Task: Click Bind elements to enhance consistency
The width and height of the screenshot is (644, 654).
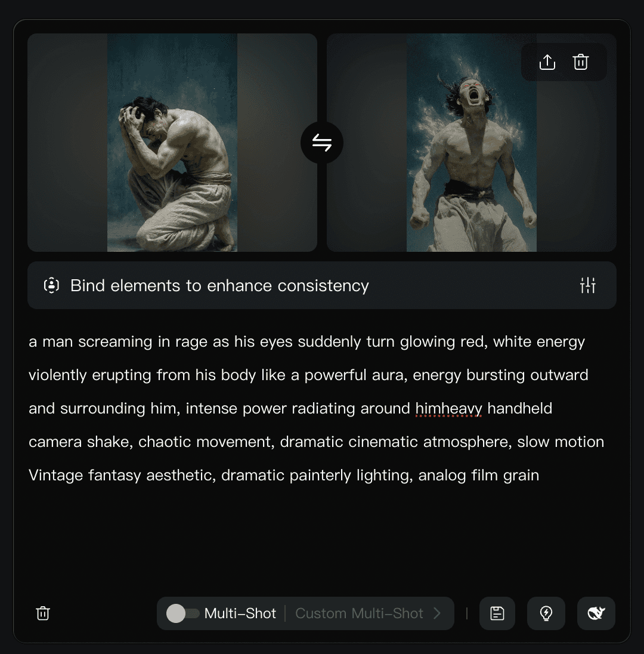Action: pos(219,286)
